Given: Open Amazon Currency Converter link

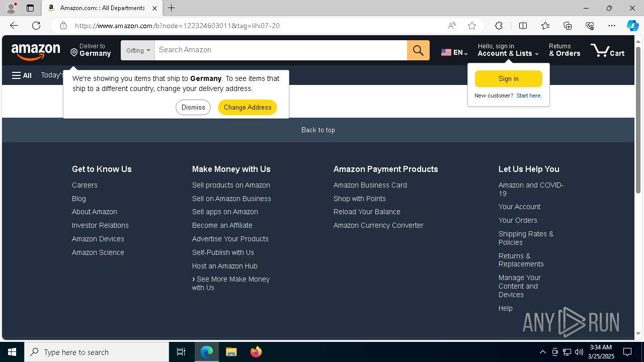Looking at the screenshot, I should 378,225.
